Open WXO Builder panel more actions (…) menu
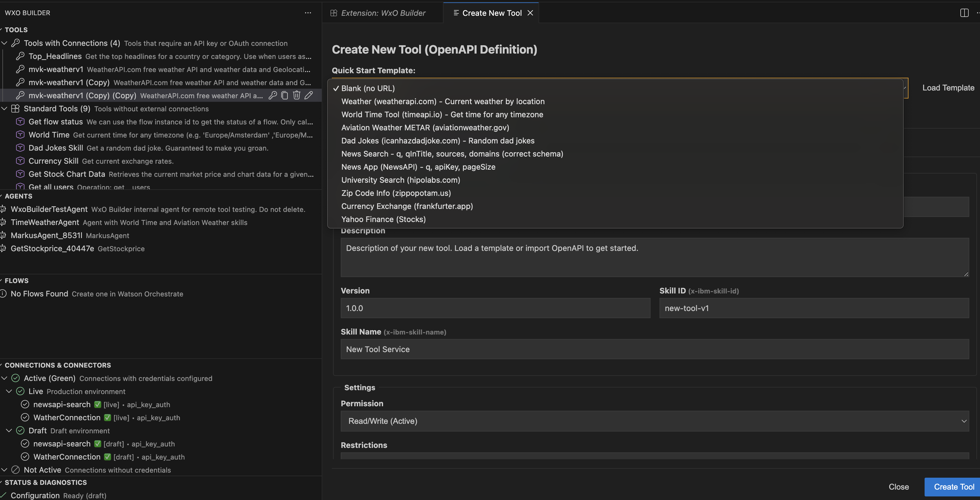The image size is (980, 500). tap(308, 12)
